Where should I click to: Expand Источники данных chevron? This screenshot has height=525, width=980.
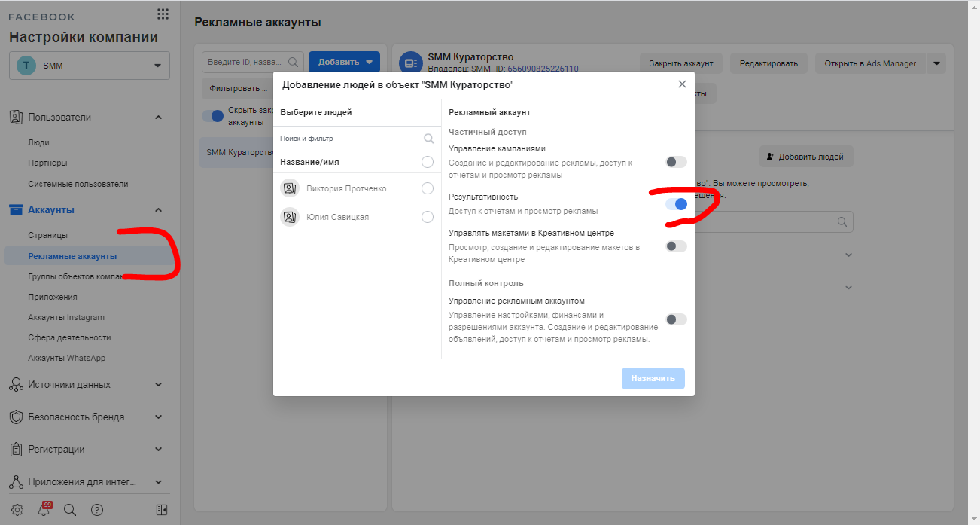click(x=158, y=385)
